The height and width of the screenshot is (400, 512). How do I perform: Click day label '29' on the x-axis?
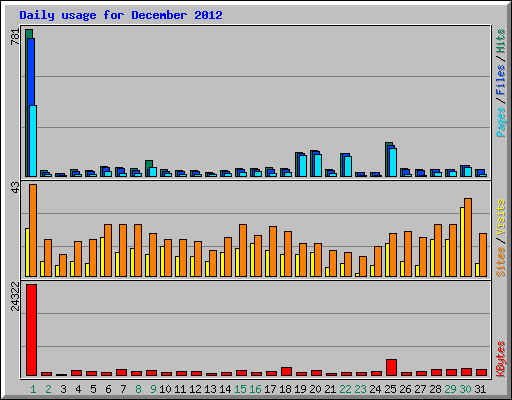[x=450, y=389]
